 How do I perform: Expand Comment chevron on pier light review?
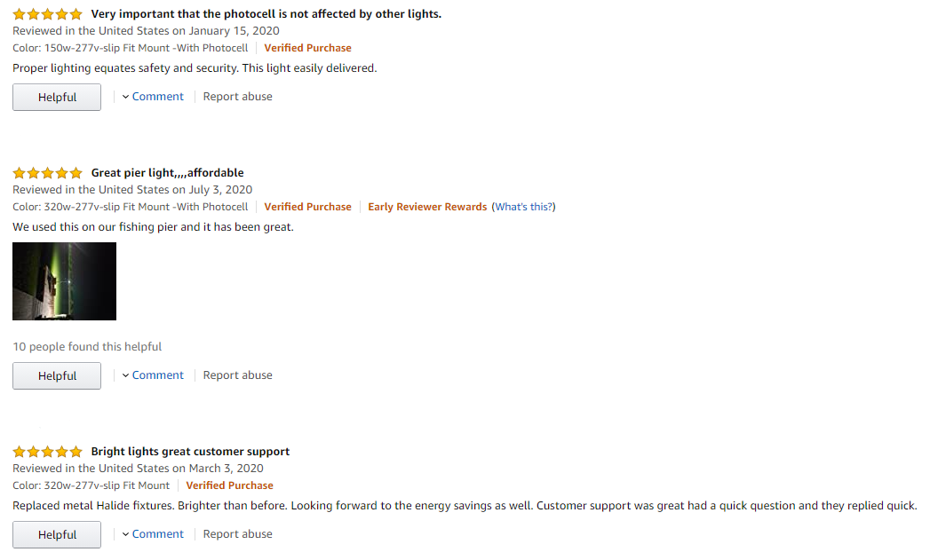point(126,375)
